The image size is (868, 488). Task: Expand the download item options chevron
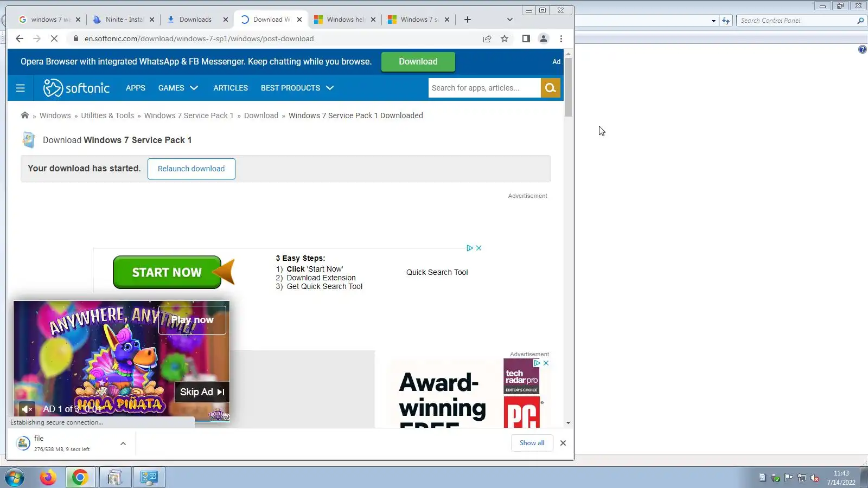123,444
